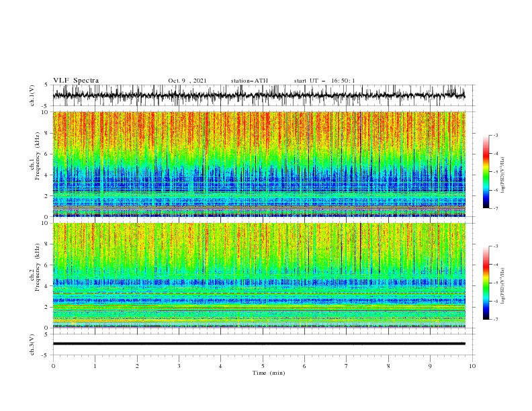
Task: Click the "5" tick on ch.3(V) axis
Action: [46, 334]
